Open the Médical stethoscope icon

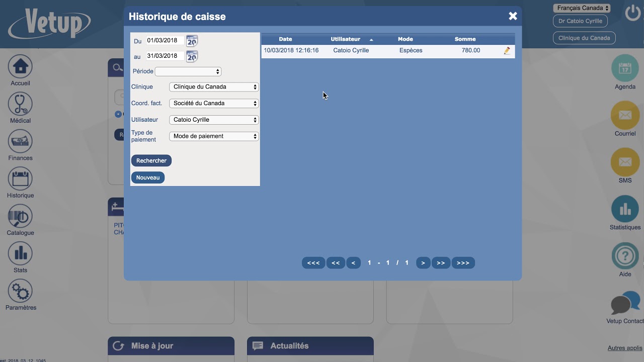(20, 104)
